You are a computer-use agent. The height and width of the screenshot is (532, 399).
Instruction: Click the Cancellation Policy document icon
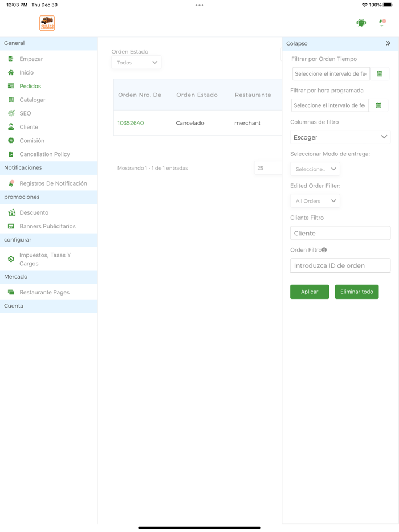coord(11,154)
